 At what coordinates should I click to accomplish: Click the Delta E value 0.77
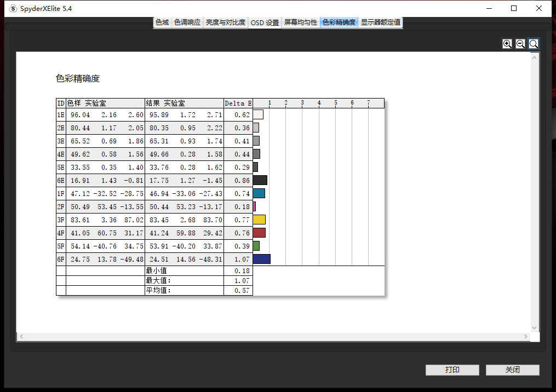[x=242, y=220]
